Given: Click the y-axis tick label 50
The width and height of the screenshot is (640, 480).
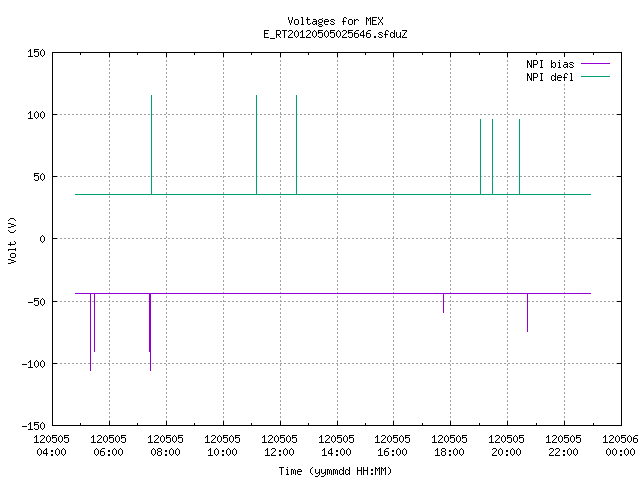Looking at the screenshot, I should tap(39, 177).
